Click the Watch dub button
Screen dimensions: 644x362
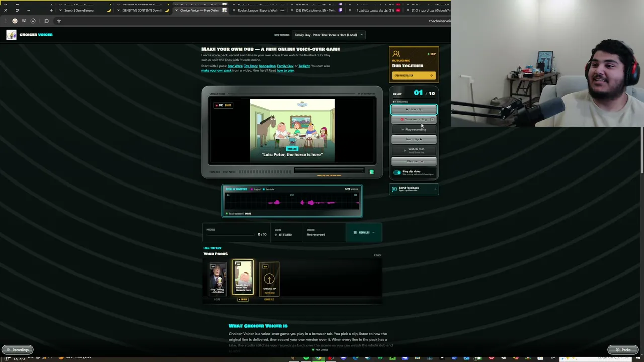click(414, 150)
